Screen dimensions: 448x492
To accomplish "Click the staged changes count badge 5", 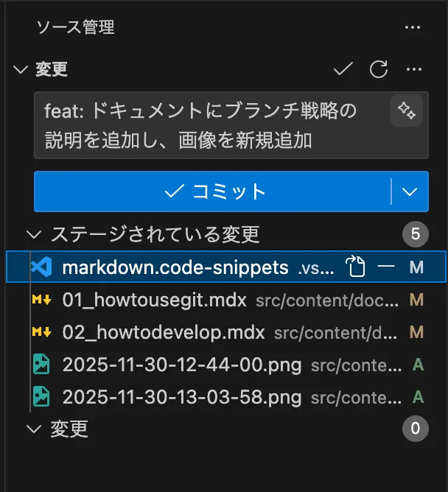I will tap(416, 234).
